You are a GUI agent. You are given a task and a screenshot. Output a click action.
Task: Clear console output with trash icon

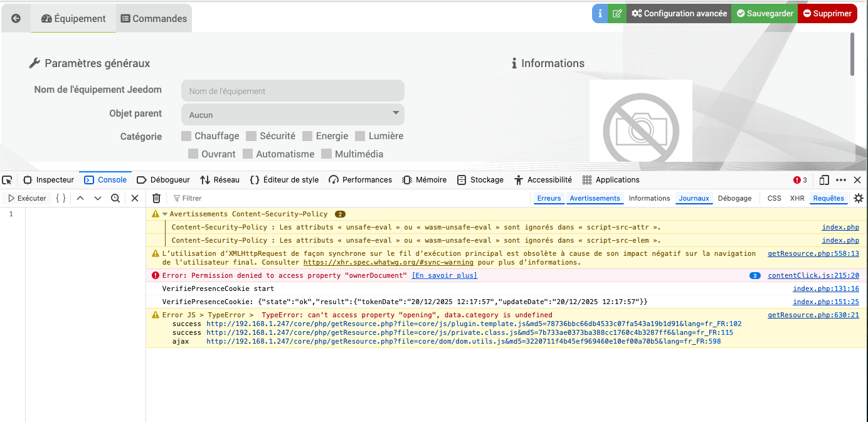point(157,198)
